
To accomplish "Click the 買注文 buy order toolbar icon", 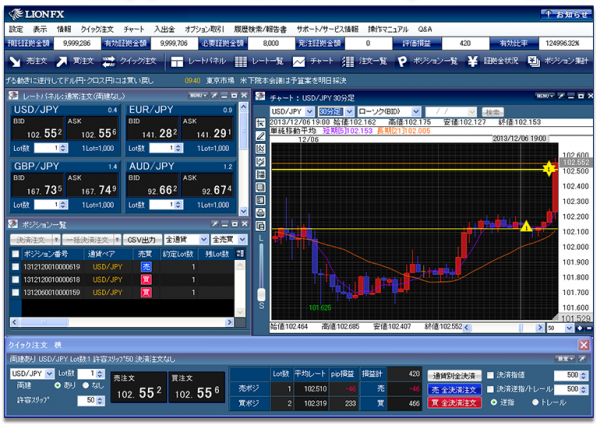I will (61, 62).
